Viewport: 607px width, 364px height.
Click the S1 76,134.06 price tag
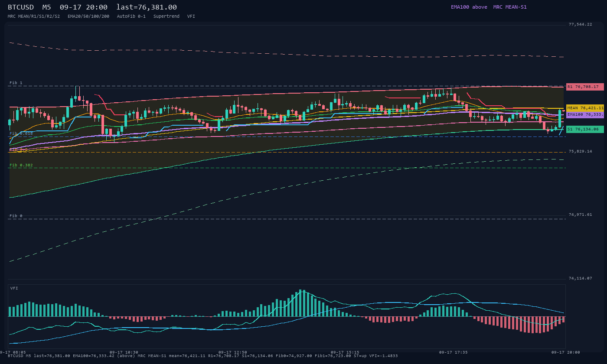[x=585, y=129]
